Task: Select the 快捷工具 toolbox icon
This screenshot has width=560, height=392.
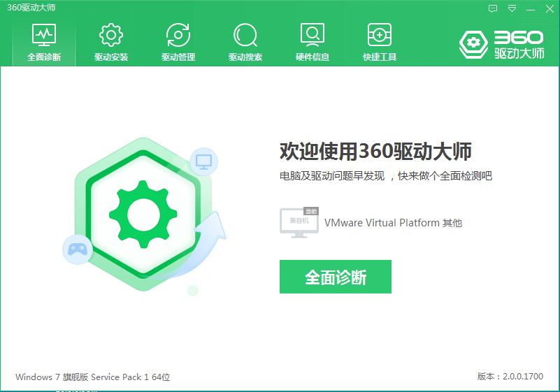Action: tap(380, 35)
